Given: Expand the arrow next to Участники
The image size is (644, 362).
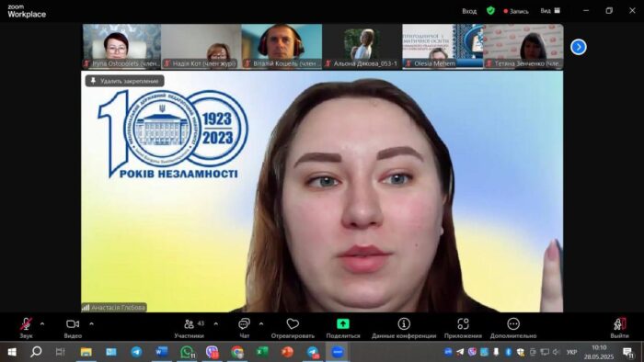Looking at the screenshot, I should click(215, 324).
